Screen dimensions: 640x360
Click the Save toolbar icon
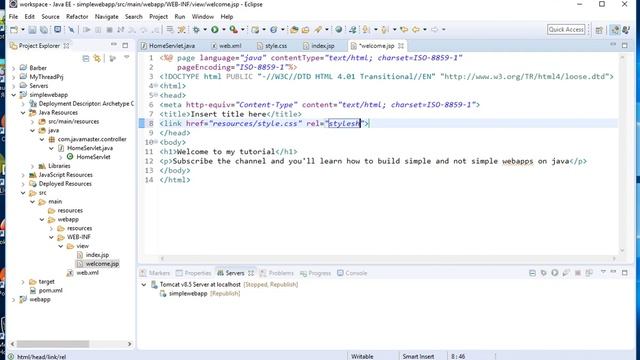coord(32,29)
